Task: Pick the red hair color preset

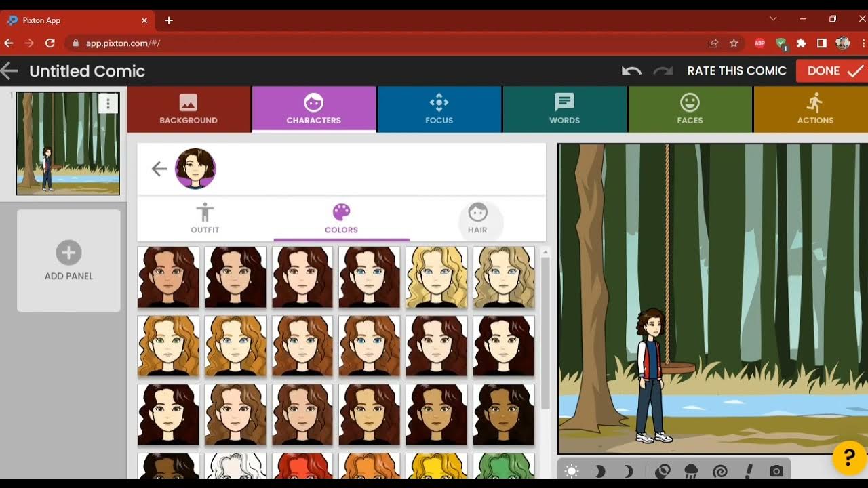Action: coord(302,466)
